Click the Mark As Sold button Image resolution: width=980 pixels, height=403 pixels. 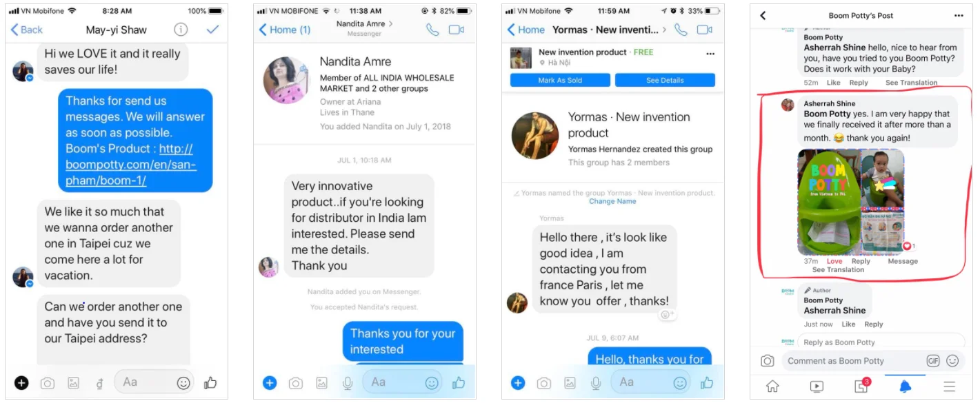tap(560, 80)
